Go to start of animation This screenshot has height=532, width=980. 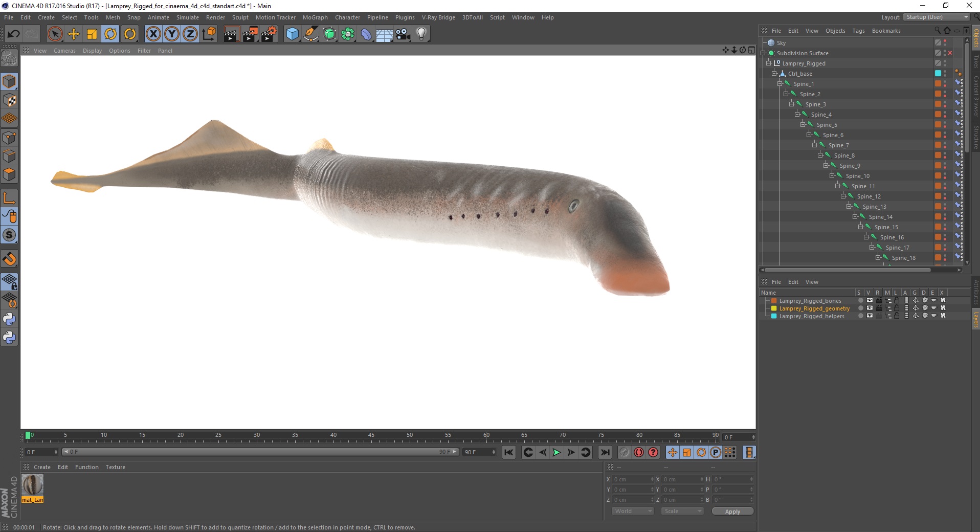click(x=508, y=452)
